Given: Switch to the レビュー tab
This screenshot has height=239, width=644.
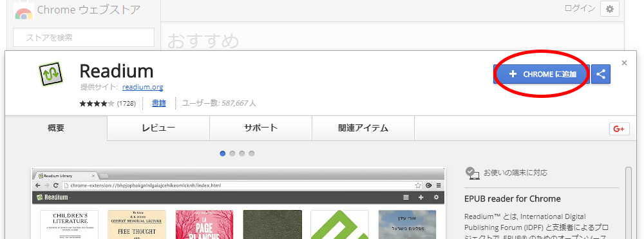Looking at the screenshot, I should point(158,128).
